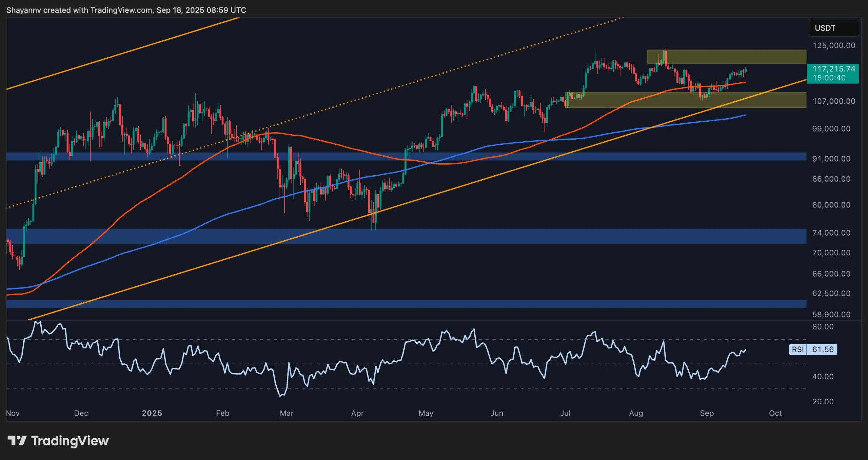Viewport: 868px width, 460px height.
Task: Click the 2025 label on time axis
Action: (x=152, y=413)
